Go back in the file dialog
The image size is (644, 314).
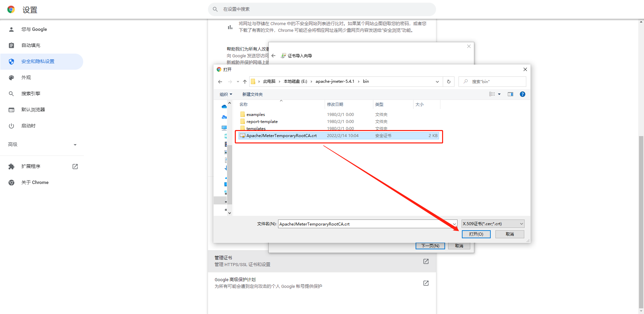click(220, 82)
